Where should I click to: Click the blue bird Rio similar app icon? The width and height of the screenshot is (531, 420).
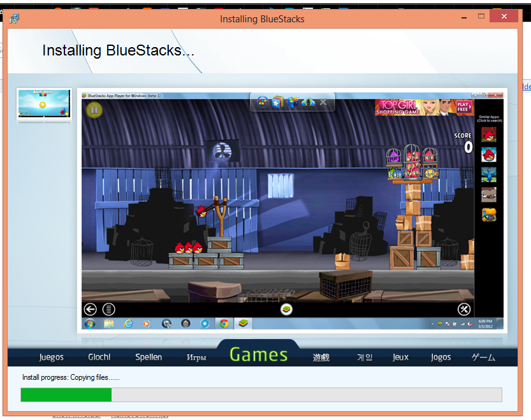click(x=489, y=175)
